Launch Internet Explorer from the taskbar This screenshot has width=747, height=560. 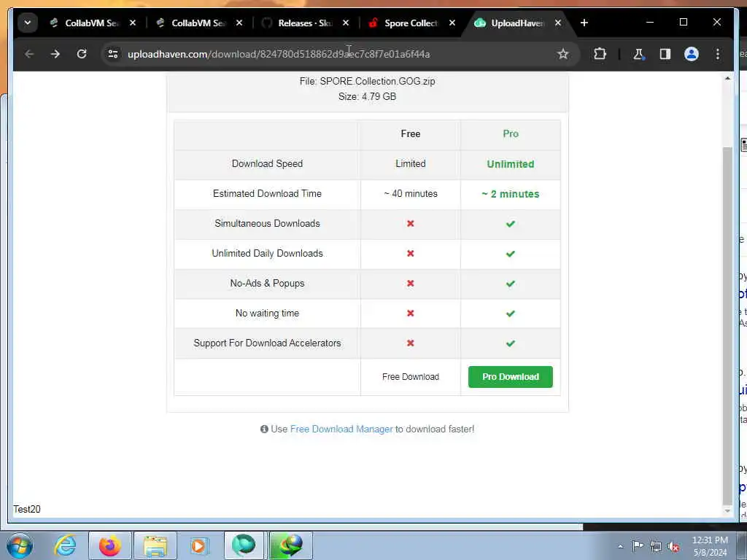tap(65, 545)
